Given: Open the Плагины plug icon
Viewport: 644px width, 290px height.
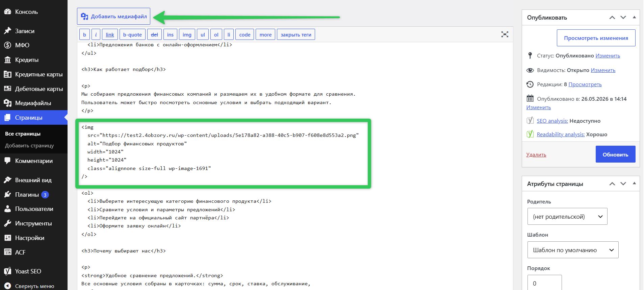Looking at the screenshot, I should pos(7,195).
